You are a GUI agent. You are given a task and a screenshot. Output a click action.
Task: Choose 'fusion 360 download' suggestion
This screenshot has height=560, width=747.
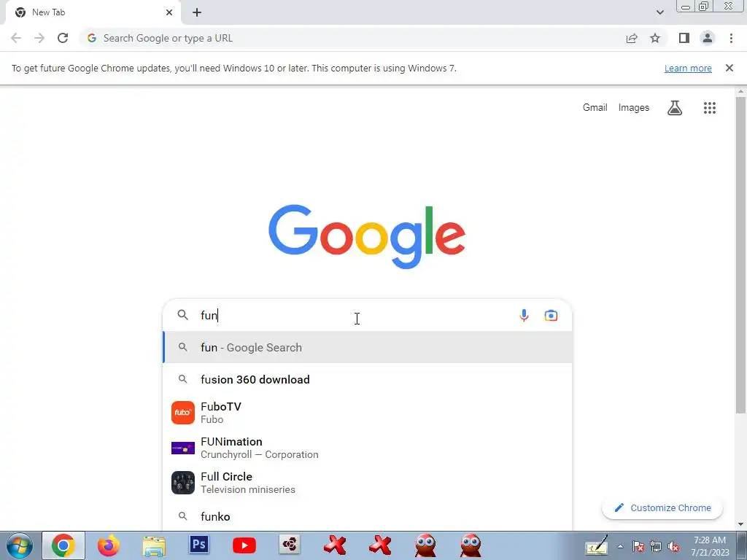pos(367,379)
